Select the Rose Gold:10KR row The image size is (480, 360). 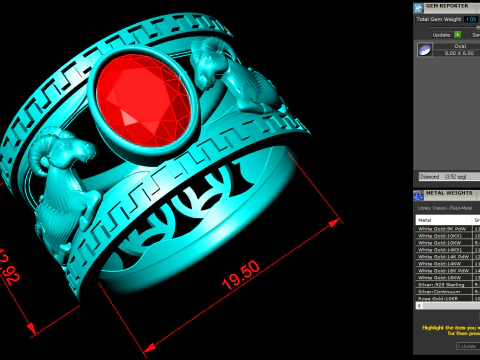pyautogui.click(x=444, y=299)
